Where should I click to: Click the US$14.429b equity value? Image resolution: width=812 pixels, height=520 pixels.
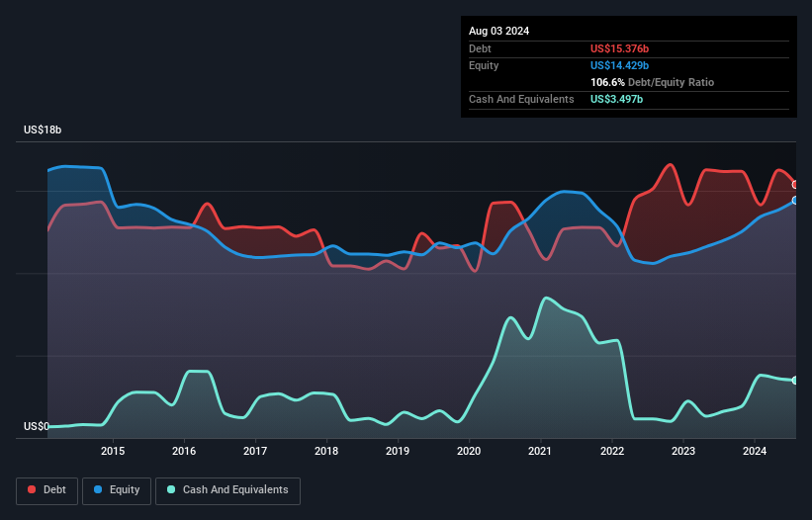(x=619, y=65)
